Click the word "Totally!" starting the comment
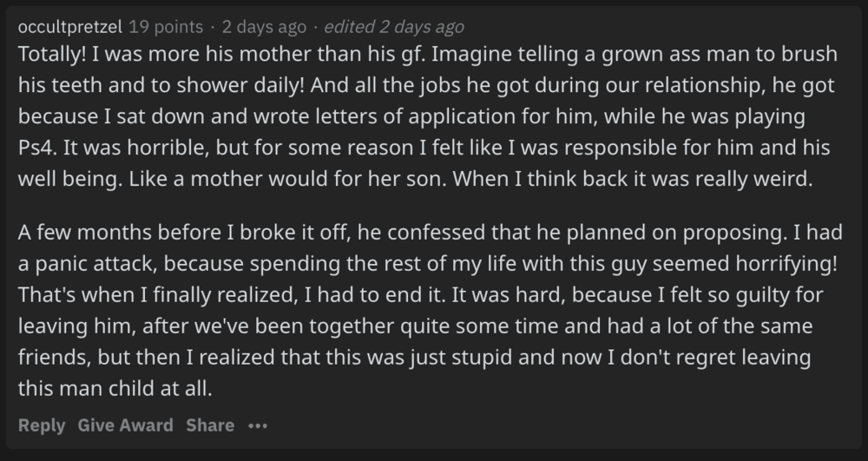 click(50, 54)
